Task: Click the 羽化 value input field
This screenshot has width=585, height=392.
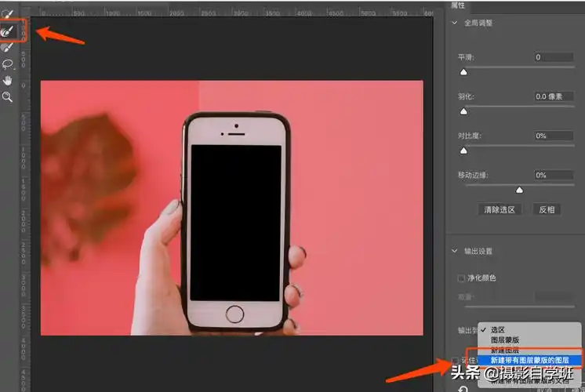Action: click(x=553, y=96)
